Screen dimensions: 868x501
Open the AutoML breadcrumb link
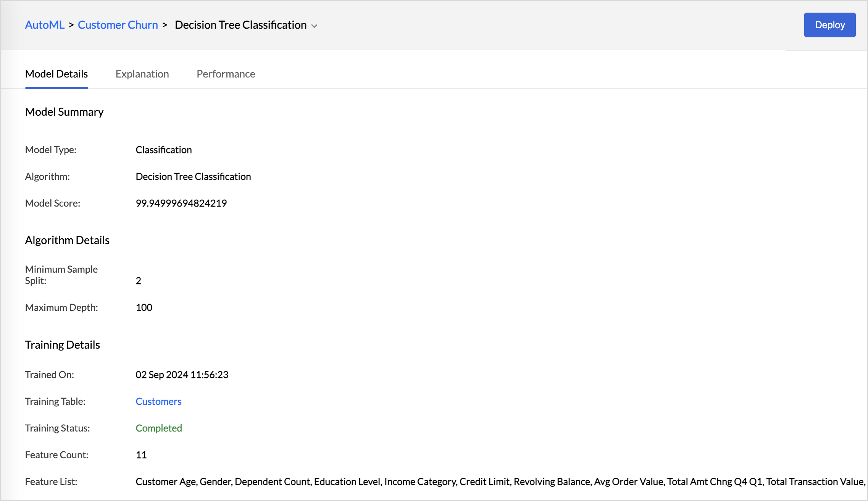(45, 25)
